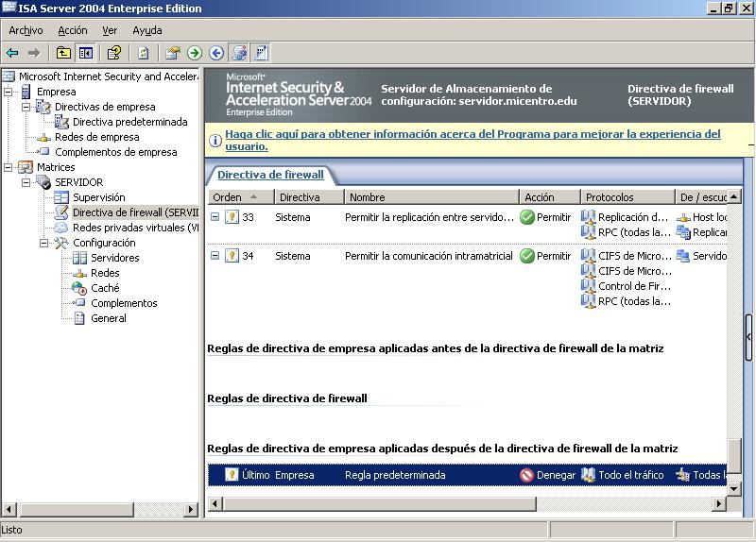The image size is (756, 542).
Task: Click the Help icon with question mark
Action: click(x=114, y=53)
